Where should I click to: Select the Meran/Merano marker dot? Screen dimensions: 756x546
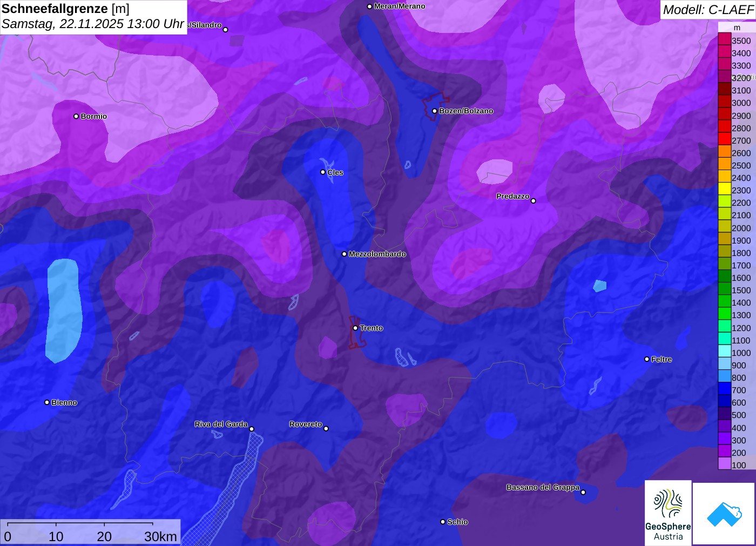369,6
